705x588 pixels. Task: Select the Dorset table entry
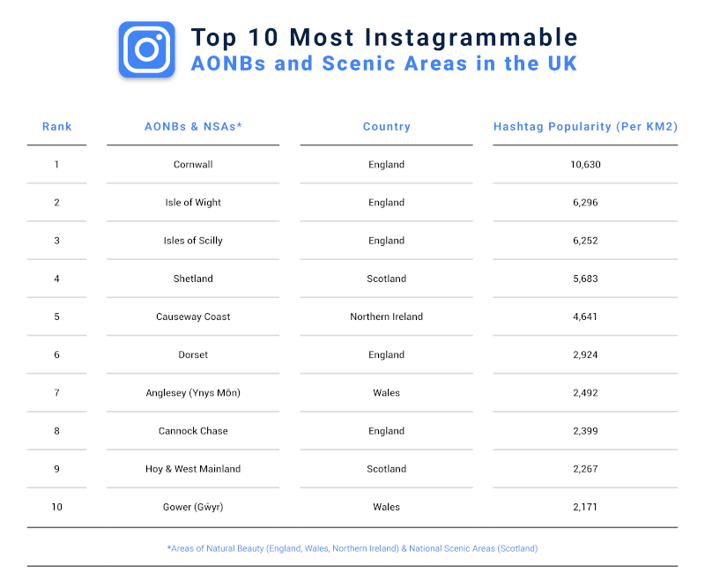coord(193,354)
